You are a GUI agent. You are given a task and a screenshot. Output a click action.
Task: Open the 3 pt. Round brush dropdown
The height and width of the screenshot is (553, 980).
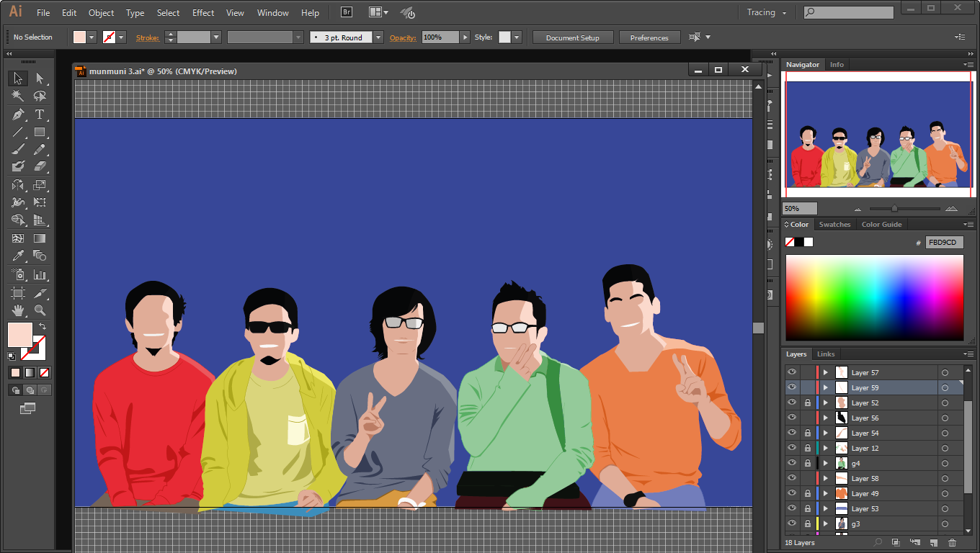[x=378, y=37]
